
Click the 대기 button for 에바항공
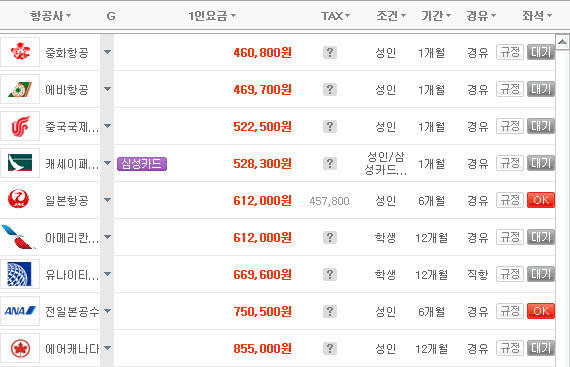[541, 89]
